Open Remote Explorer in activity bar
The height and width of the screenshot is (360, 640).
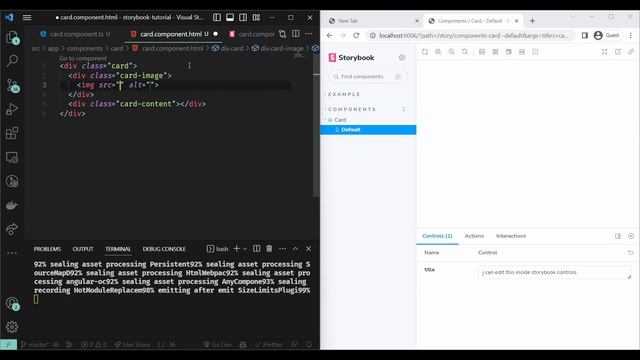(12, 158)
